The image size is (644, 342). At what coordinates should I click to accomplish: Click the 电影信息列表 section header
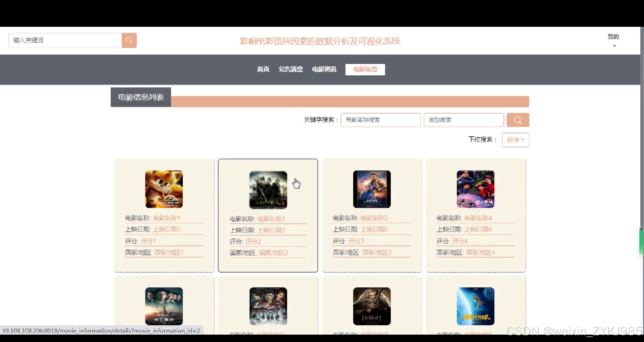click(x=141, y=97)
